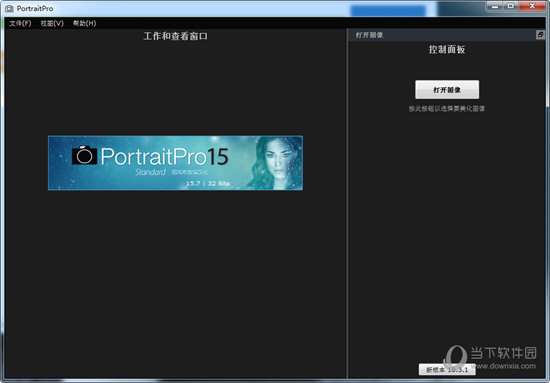Click the 控制面板 heading text

click(x=447, y=49)
